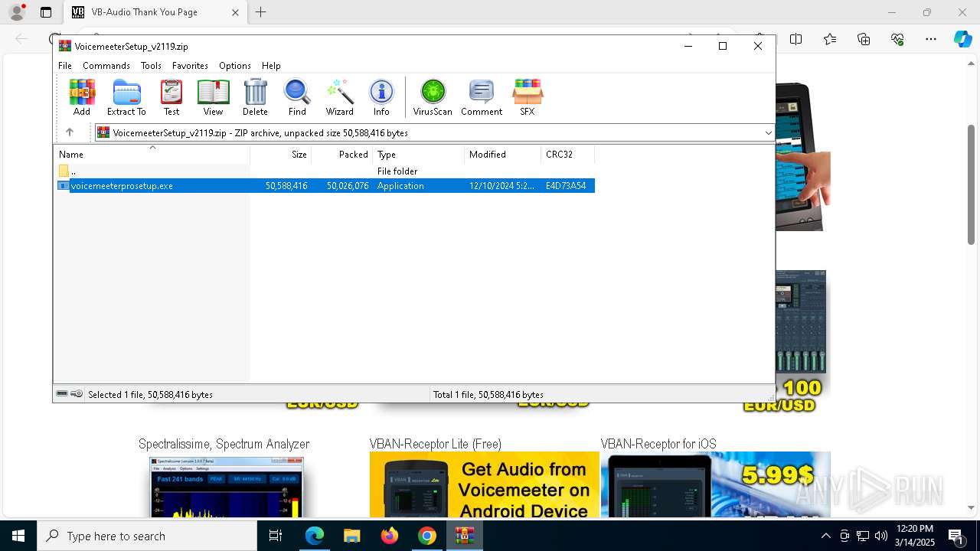
Task: Click the "Total 1 file" status text
Action: pyautogui.click(x=488, y=395)
